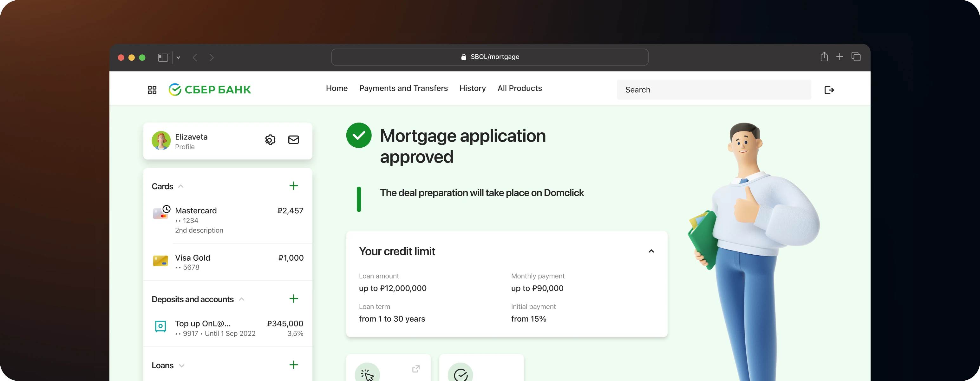The height and width of the screenshot is (381, 980).
Task: Open the sidebar dropdown arrow in toolbar
Action: (x=178, y=57)
